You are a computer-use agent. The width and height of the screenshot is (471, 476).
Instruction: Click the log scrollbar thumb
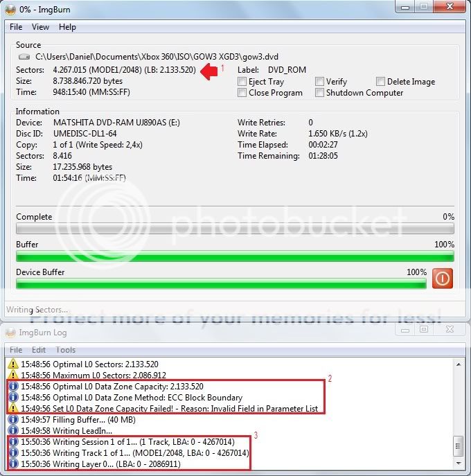pyautogui.click(x=459, y=446)
